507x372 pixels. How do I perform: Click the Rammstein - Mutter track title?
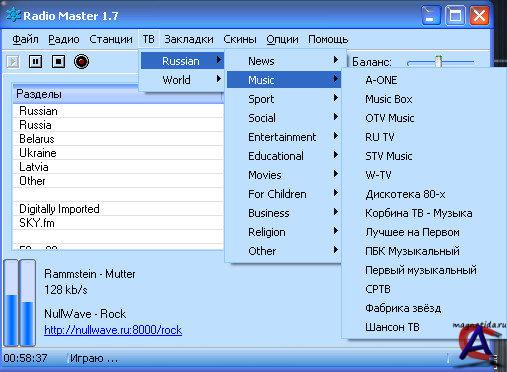click(90, 274)
